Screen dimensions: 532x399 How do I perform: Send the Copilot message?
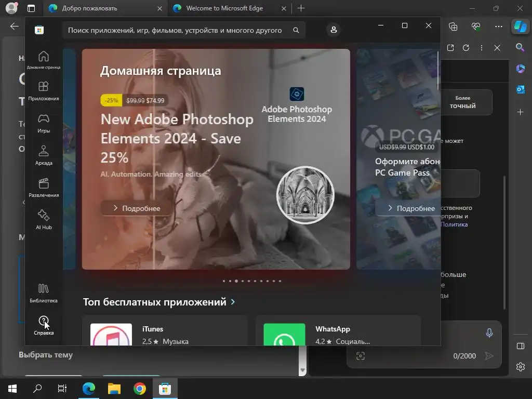click(489, 356)
